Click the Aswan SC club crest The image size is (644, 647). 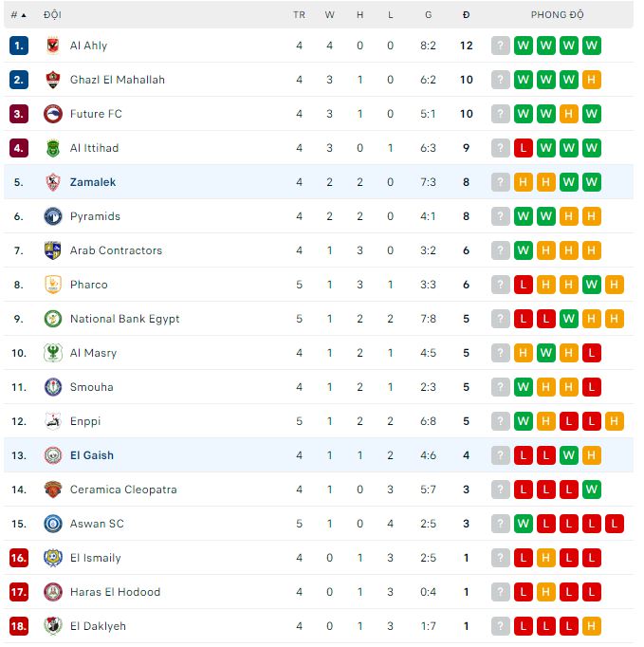pos(53,524)
